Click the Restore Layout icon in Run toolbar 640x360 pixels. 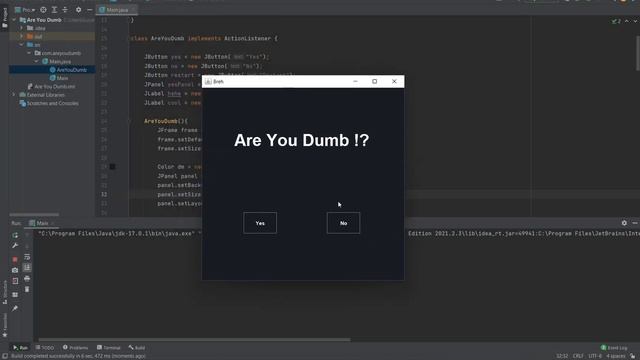[15, 295]
